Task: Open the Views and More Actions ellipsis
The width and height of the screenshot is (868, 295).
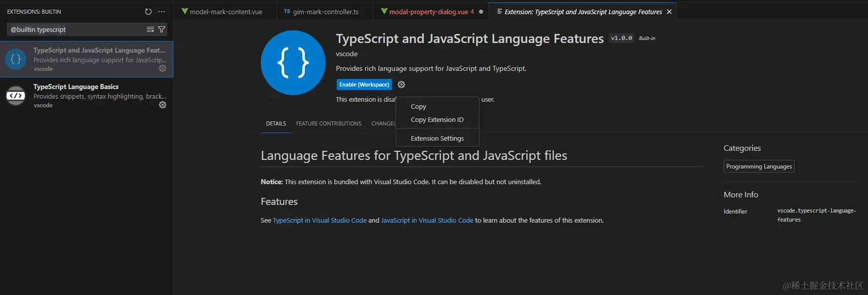Action: tap(162, 12)
